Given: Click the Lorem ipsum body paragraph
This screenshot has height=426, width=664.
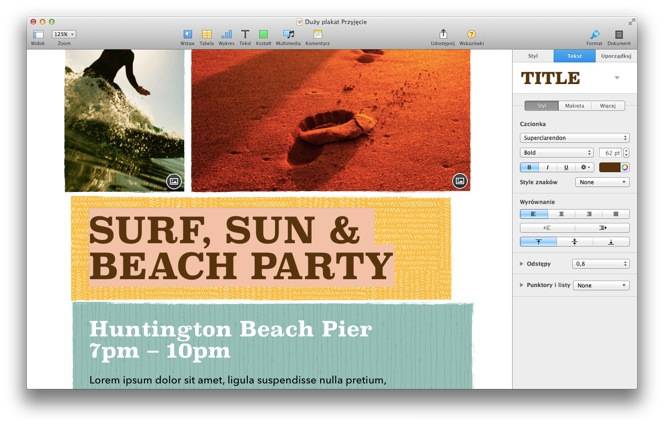Looking at the screenshot, I should [x=238, y=380].
